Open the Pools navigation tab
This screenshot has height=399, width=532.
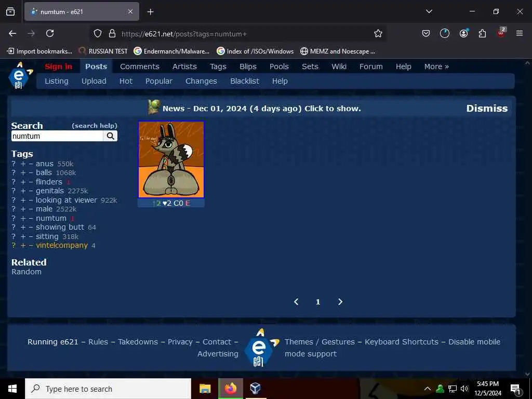(x=279, y=66)
